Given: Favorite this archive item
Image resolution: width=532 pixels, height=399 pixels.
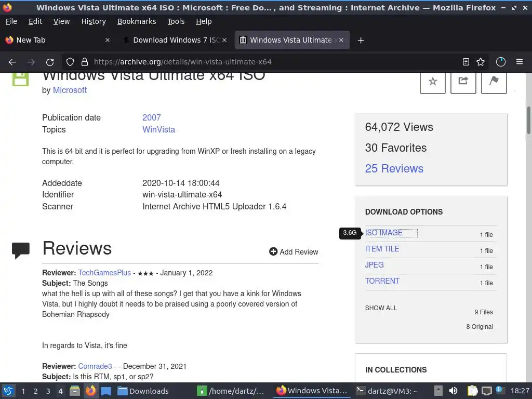Looking at the screenshot, I should pos(433,82).
